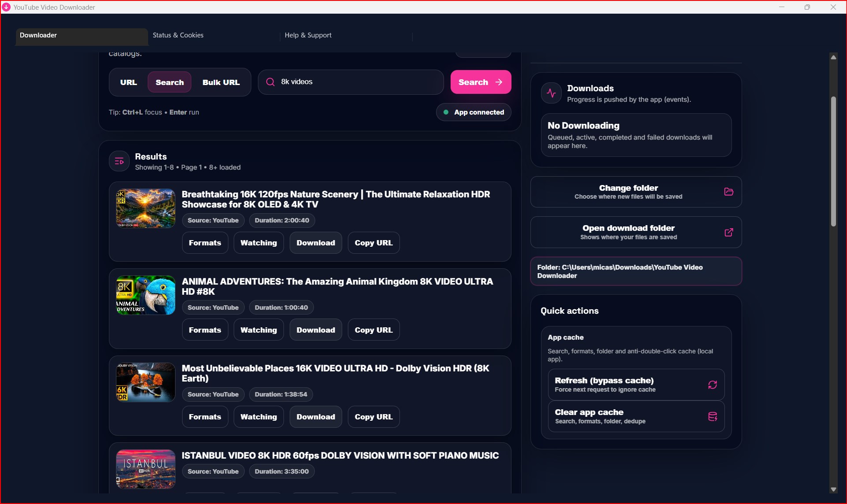847x504 pixels.
Task: Click the scrollbar up arrow
Action: [833, 57]
